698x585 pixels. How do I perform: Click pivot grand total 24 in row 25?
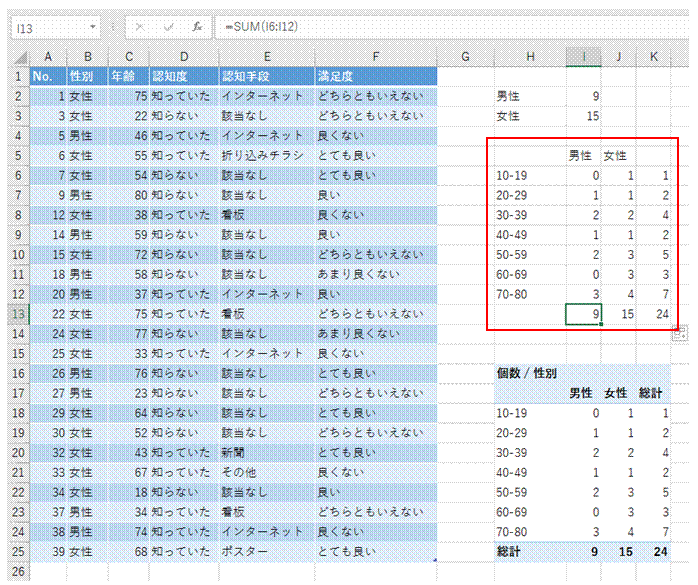point(660,552)
